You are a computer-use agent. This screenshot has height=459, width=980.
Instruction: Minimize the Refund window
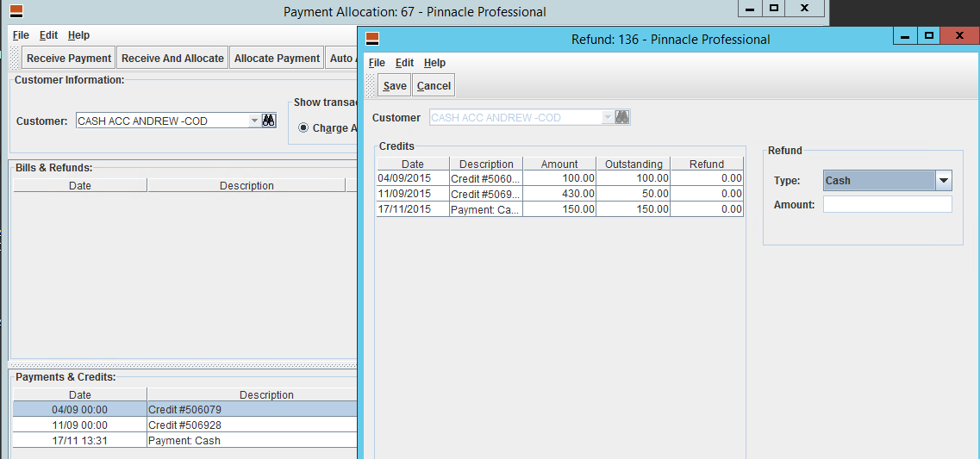[904, 35]
